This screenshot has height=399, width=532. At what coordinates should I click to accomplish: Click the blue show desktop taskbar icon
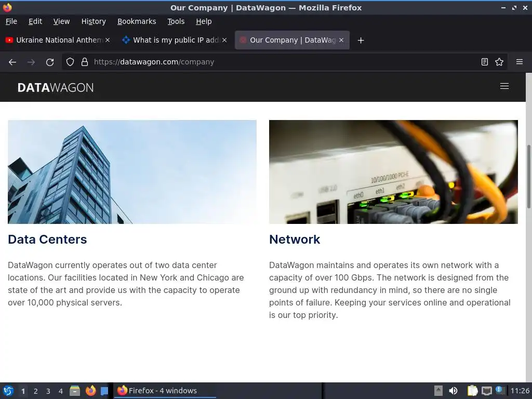click(104, 391)
